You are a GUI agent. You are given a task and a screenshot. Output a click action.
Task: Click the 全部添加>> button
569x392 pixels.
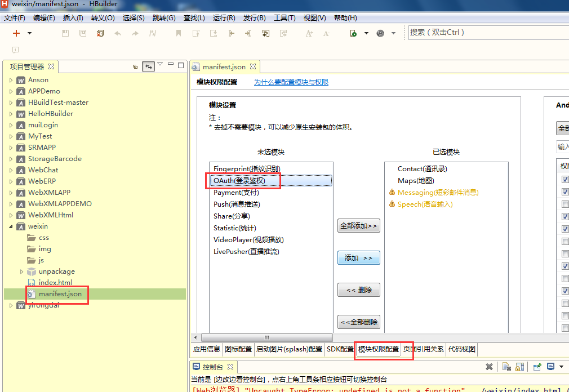pyautogui.click(x=358, y=225)
